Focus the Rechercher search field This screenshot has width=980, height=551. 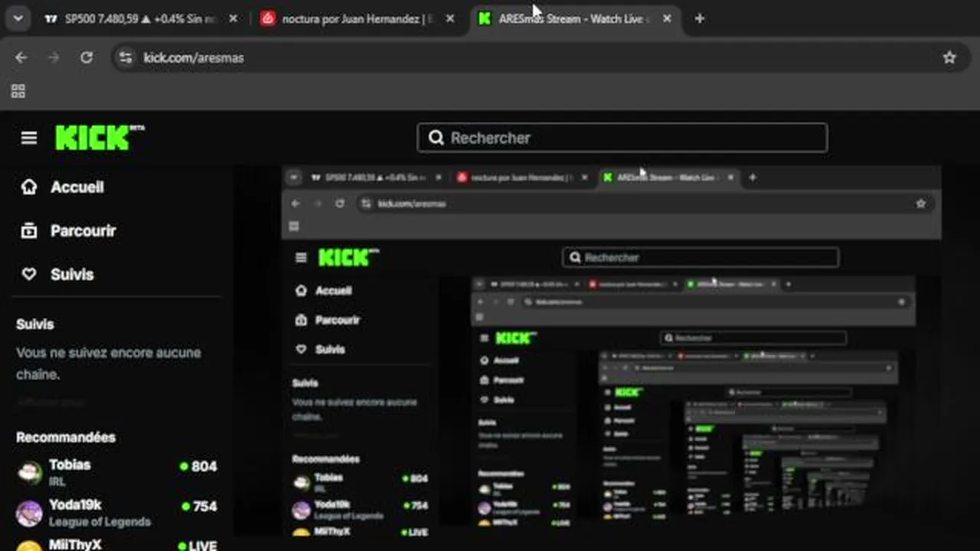click(622, 138)
